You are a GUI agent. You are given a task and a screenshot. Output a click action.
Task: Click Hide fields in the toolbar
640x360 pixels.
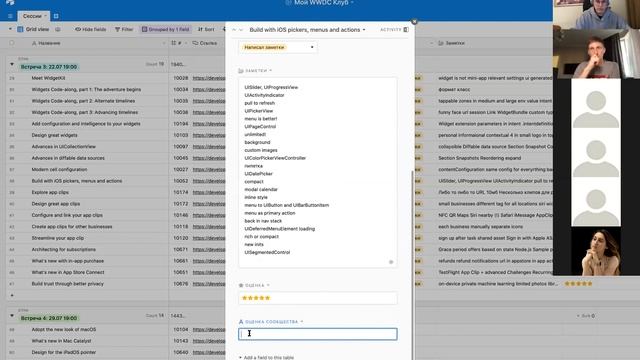91,29
